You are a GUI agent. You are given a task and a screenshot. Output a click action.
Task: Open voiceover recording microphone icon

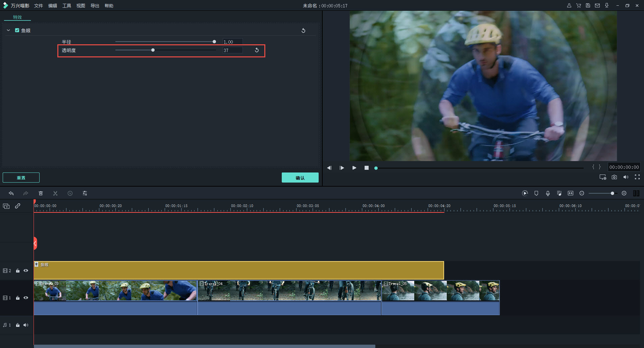coord(548,193)
